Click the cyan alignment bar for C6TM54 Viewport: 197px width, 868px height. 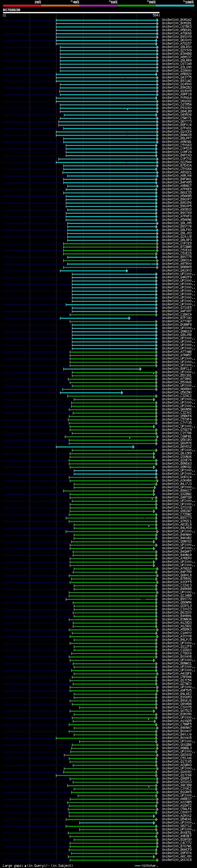(x=109, y=105)
